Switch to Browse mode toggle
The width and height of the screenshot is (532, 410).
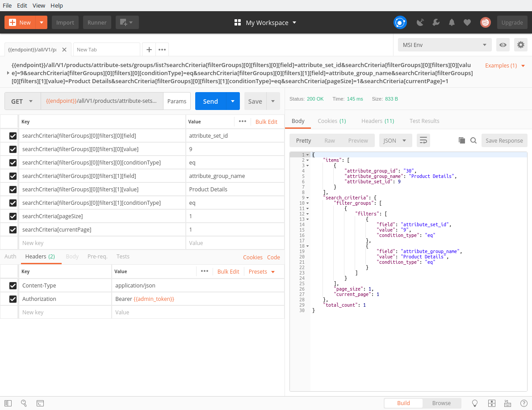(x=441, y=403)
